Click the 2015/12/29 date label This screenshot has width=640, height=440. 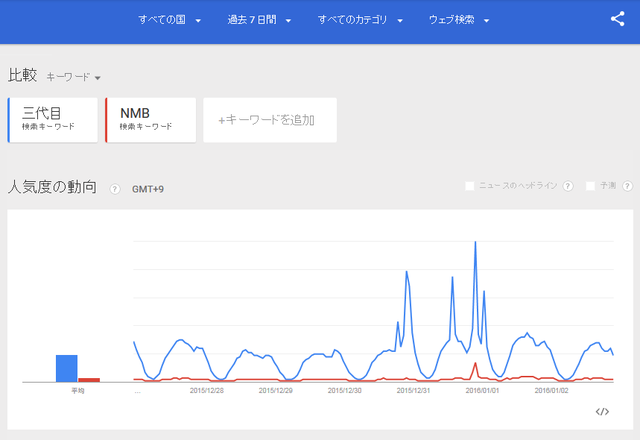(x=276, y=391)
